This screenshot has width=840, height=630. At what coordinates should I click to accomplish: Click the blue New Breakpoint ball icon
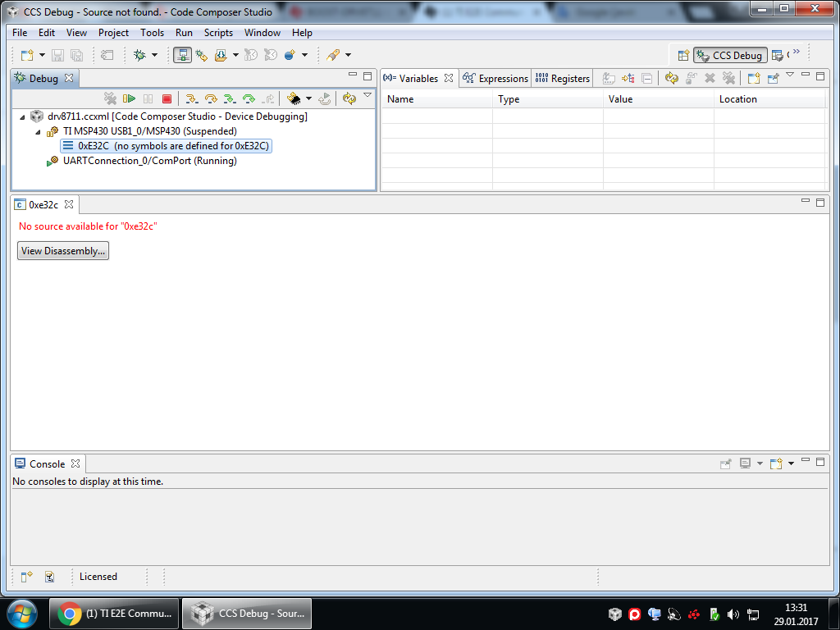(x=290, y=55)
